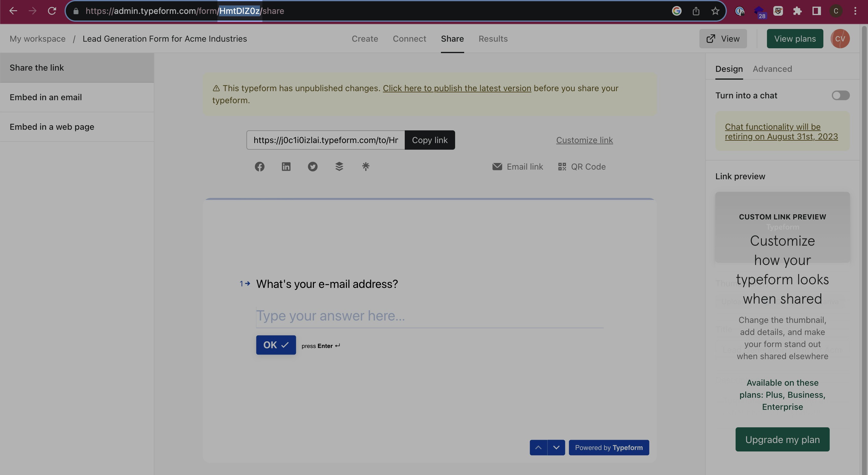Select Embed in an email option

pyautogui.click(x=77, y=97)
